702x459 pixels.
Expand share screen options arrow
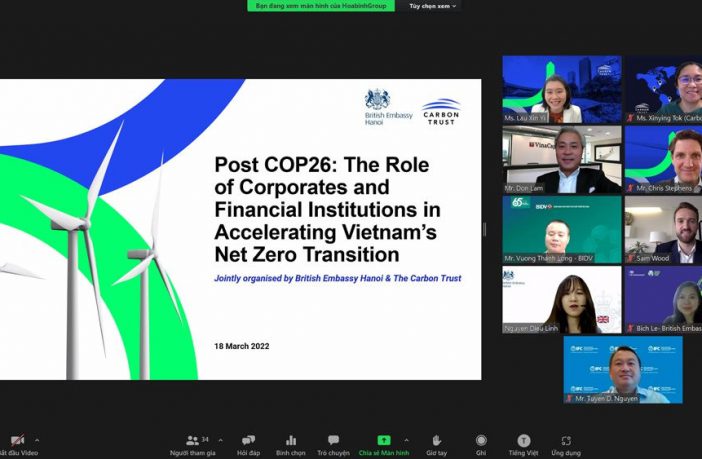pos(406,440)
